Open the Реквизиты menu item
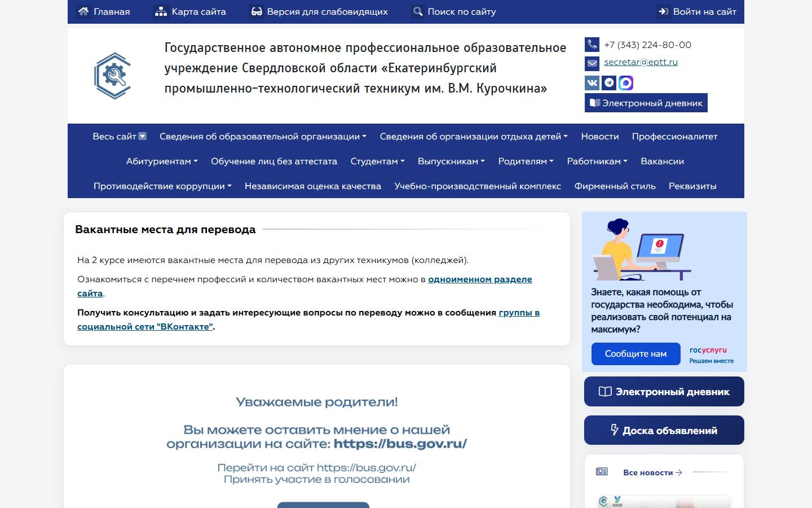Viewport: 812px width, 508px height. (692, 186)
